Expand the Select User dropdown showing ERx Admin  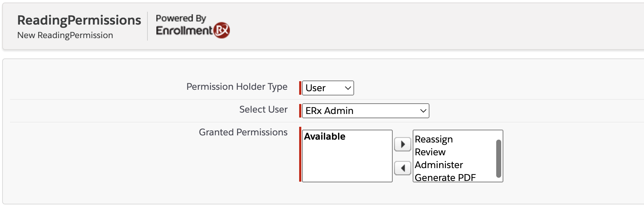(365, 111)
